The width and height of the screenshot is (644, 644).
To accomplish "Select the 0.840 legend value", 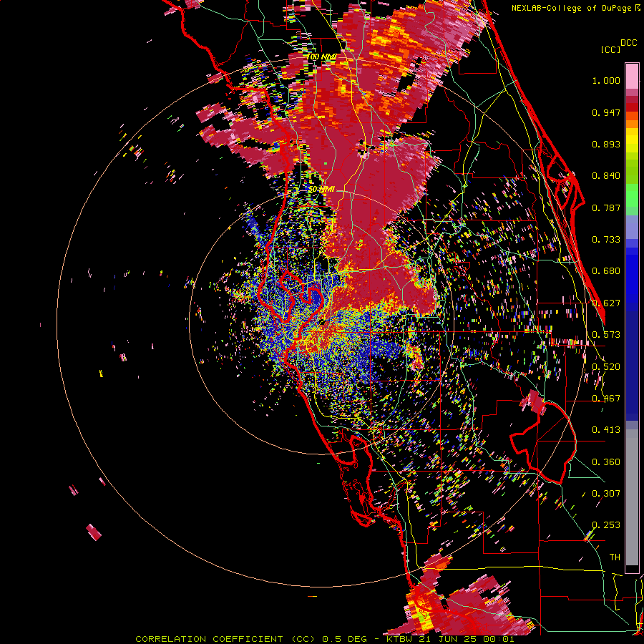I will click(606, 176).
